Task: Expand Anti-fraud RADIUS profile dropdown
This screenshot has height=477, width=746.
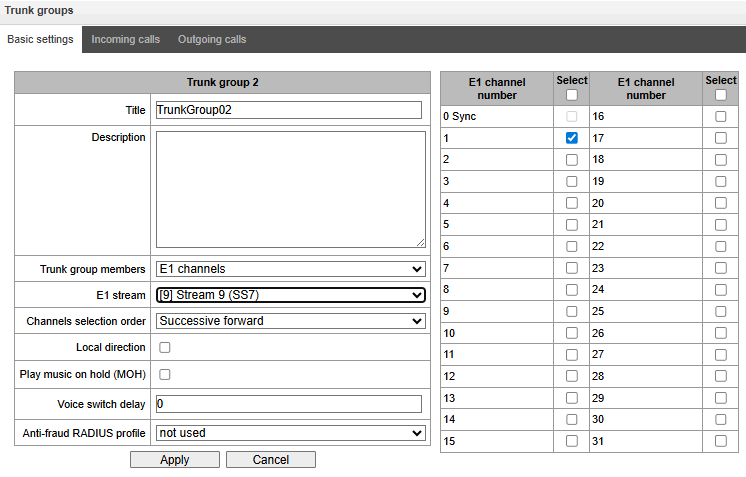Action: point(290,433)
